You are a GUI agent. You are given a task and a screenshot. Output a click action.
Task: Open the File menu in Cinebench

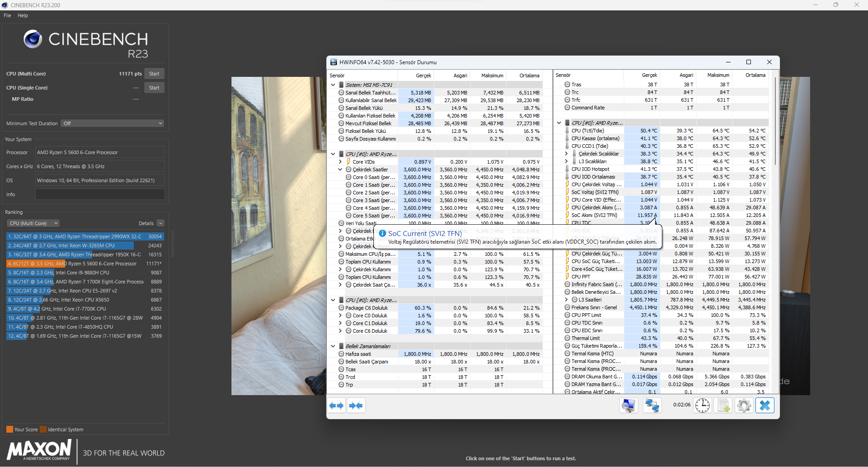click(7, 15)
